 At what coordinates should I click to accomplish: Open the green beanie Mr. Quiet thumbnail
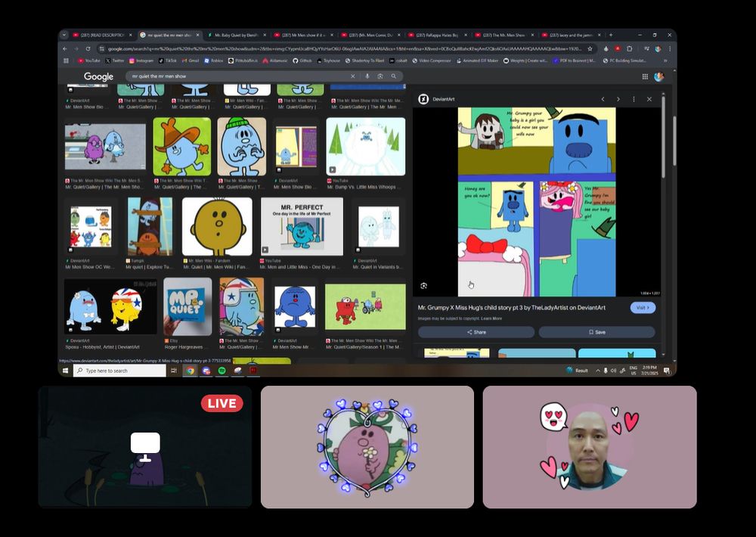tap(242, 147)
